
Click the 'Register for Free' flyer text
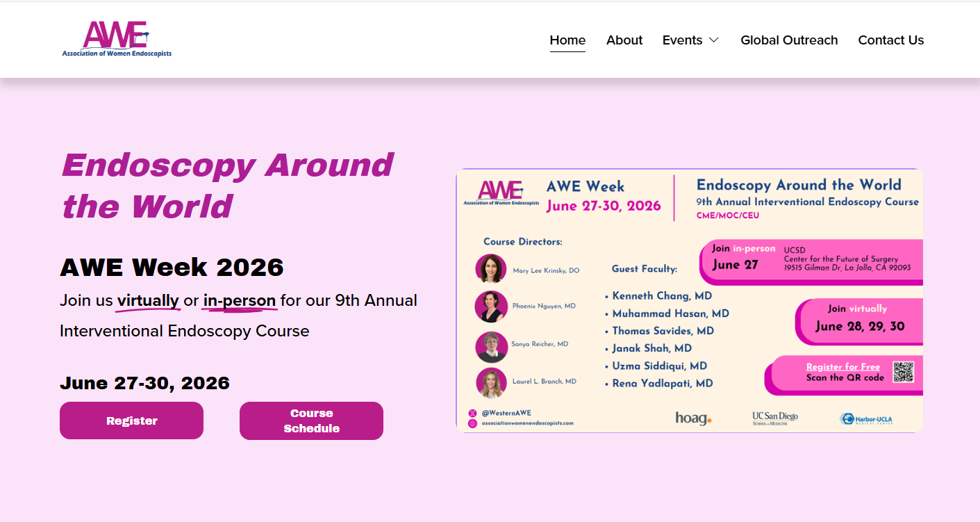pos(842,367)
